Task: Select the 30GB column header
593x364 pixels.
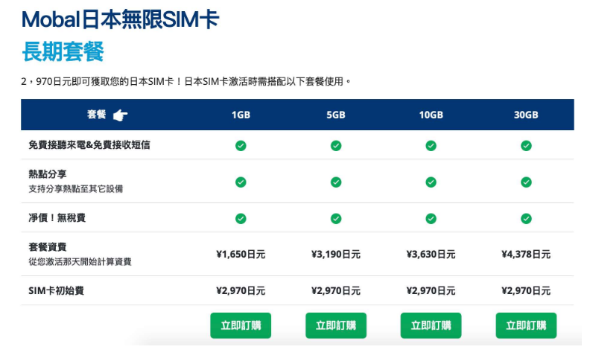Action: click(526, 115)
